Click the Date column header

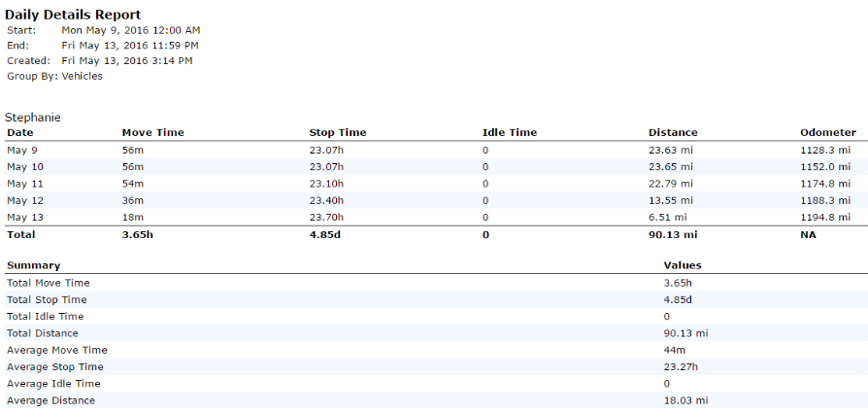(x=20, y=132)
